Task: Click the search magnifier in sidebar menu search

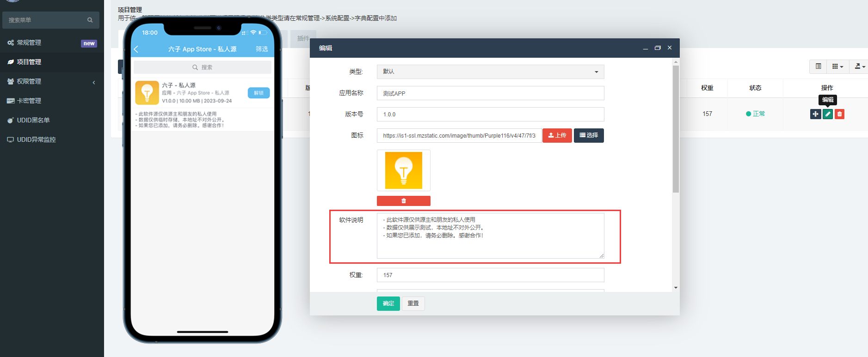Action: [x=90, y=20]
